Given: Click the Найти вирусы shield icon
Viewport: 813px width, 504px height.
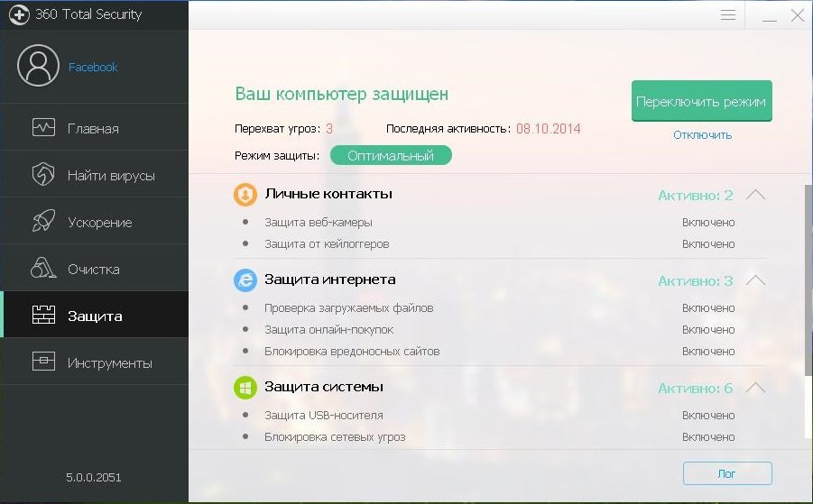Looking at the screenshot, I should (x=43, y=174).
